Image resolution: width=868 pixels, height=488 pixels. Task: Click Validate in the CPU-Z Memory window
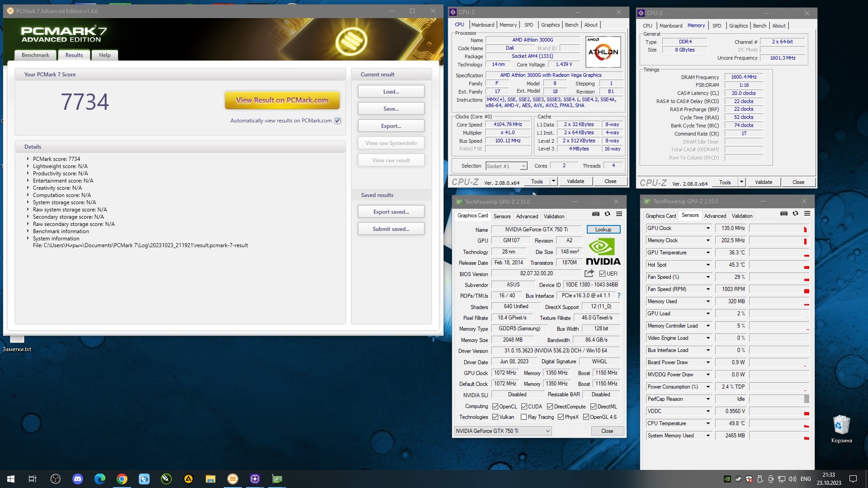764,182
